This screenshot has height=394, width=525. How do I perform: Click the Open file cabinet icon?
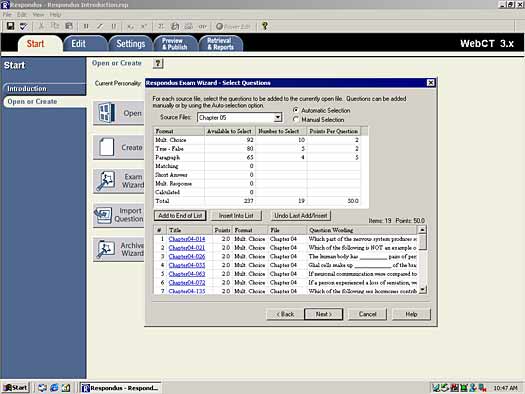(x=107, y=112)
